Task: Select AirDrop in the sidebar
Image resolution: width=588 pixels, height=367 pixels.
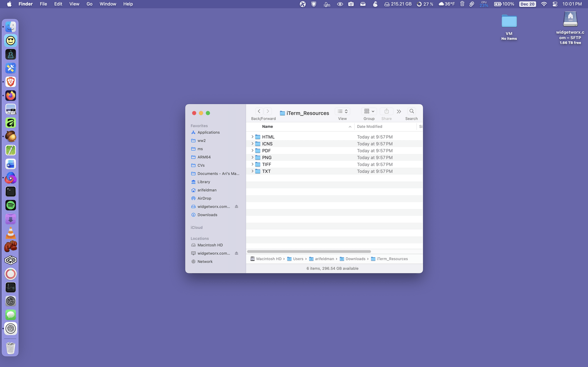Action: click(x=204, y=198)
